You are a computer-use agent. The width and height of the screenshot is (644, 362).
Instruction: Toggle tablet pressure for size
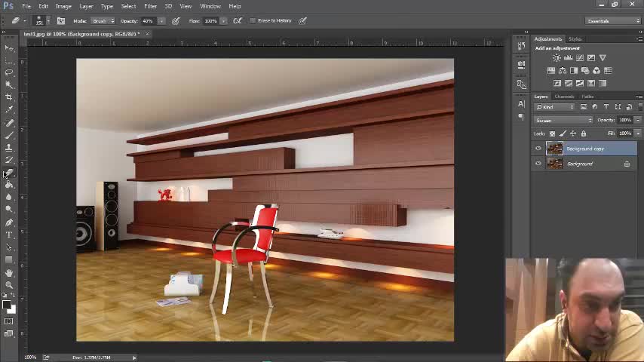click(x=302, y=20)
